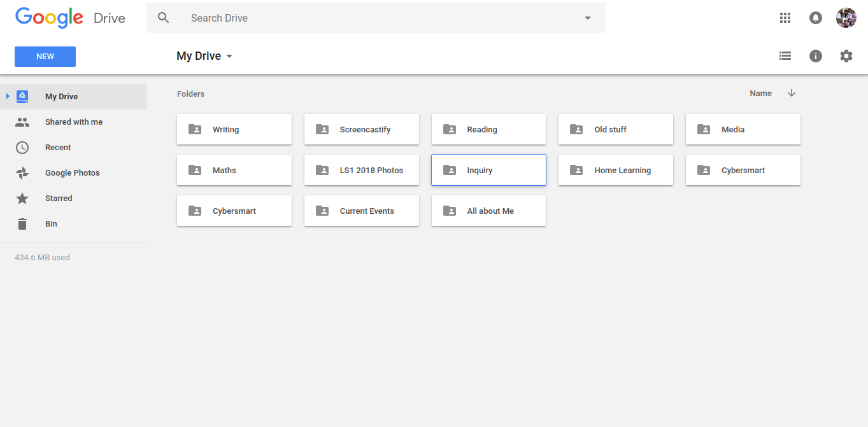This screenshot has height=427, width=868.
Task: Open the My Drive dropdown menu
Action: point(204,56)
